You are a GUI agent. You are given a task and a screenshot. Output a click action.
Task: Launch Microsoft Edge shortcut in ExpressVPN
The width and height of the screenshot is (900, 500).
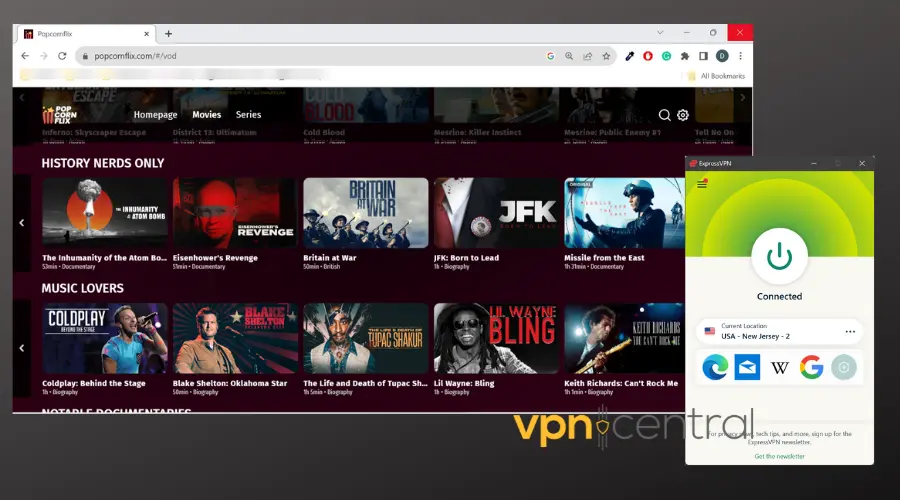[715, 367]
